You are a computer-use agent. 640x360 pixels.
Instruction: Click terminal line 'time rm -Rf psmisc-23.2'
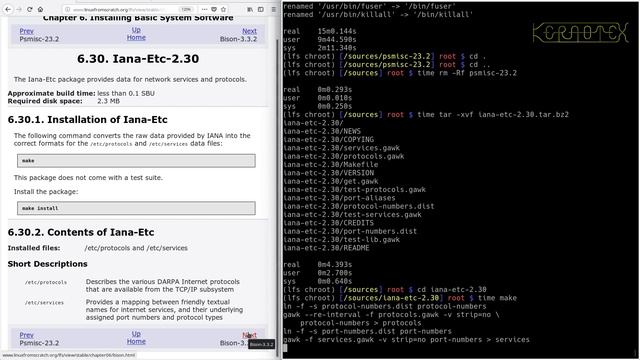[467, 73]
